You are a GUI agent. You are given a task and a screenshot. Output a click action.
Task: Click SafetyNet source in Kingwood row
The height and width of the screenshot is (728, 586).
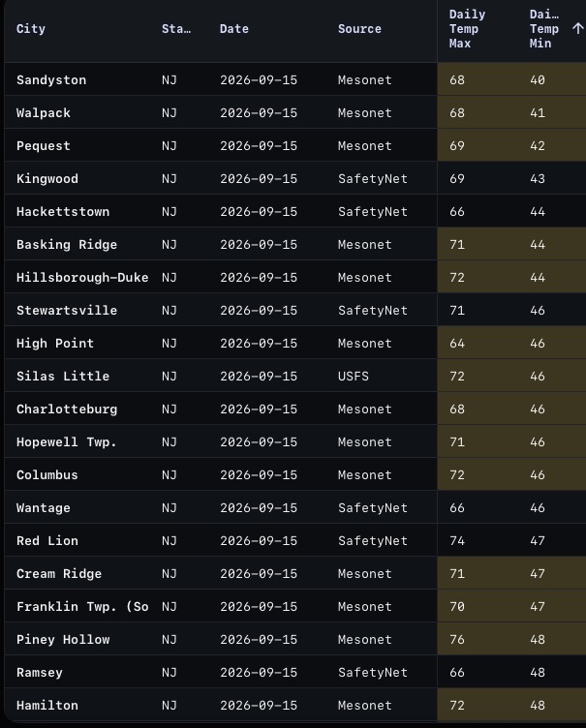pos(373,179)
